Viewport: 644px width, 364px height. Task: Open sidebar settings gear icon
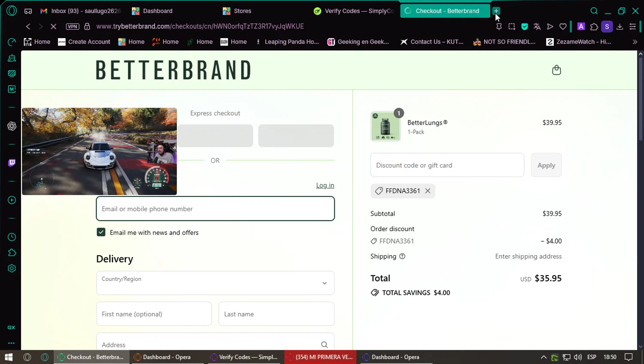(x=12, y=268)
